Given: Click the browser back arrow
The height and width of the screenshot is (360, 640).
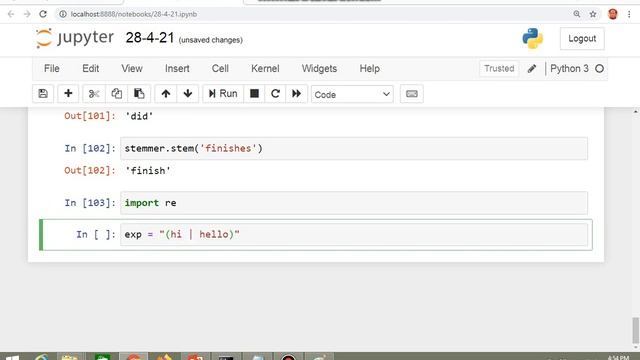Looking at the screenshot, I should 11,14.
